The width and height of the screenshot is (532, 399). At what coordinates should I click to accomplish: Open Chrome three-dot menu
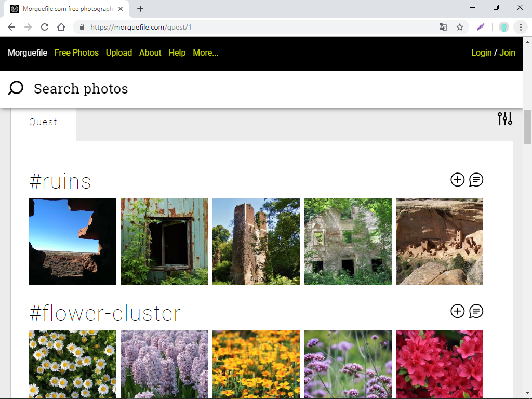[x=521, y=27]
